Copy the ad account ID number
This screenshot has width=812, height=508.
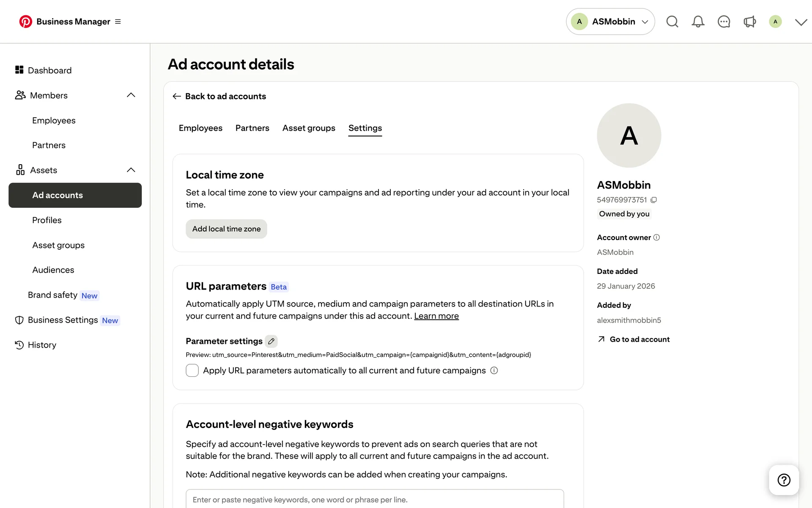pyautogui.click(x=653, y=200)
